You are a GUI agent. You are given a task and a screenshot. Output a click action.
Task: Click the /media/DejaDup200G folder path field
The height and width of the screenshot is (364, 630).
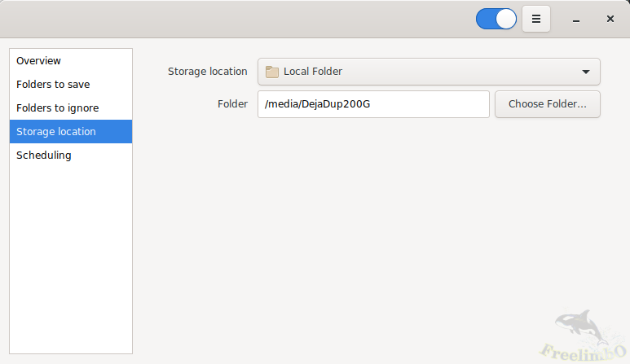373,104
